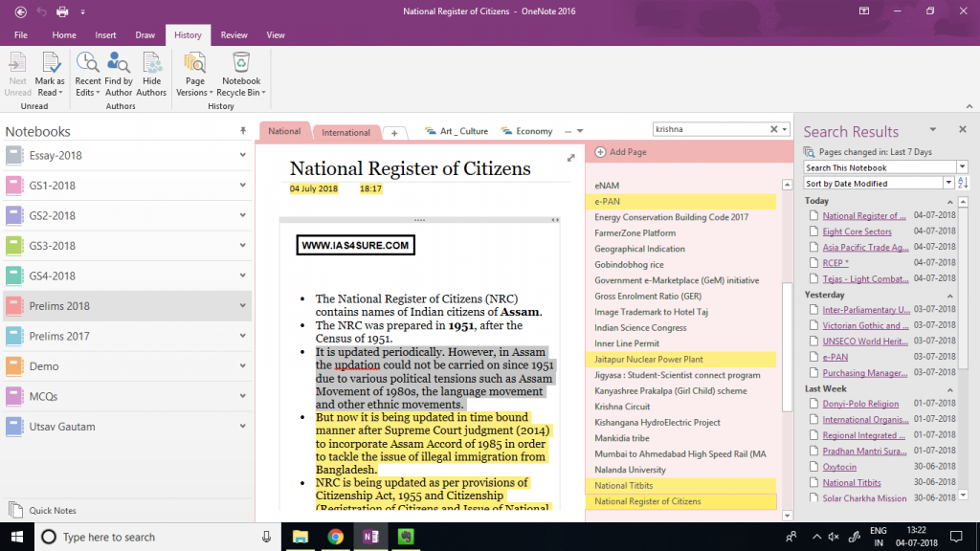Clear the krishna search with the X icon
980x551 pixels.
click(774, 127)
